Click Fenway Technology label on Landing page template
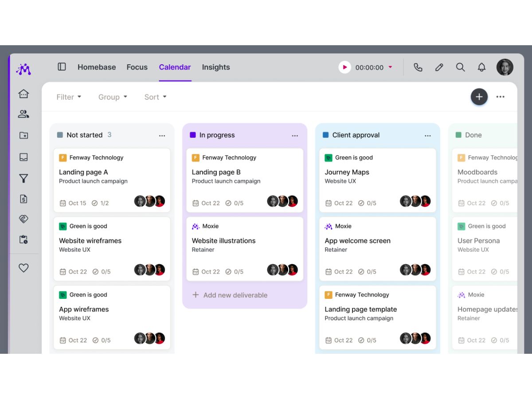The height and width of the screenshot is (399, 532). click(362, 294)
